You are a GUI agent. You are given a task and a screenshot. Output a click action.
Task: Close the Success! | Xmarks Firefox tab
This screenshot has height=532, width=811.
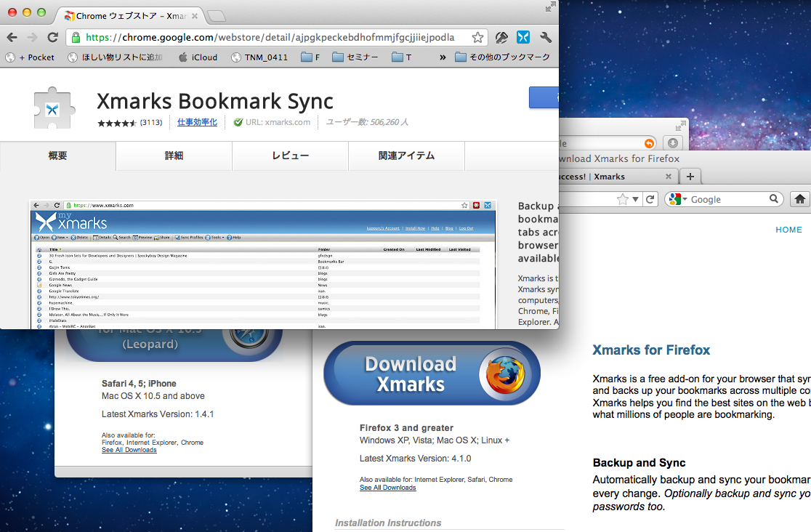pos(669,177)
